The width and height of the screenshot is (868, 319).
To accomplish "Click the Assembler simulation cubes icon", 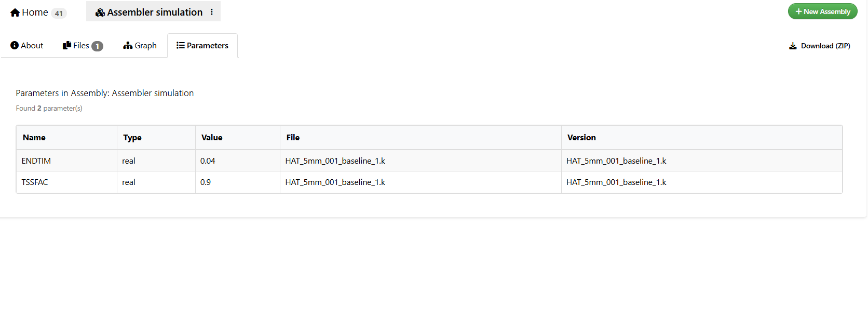I will tap(100, 12).
